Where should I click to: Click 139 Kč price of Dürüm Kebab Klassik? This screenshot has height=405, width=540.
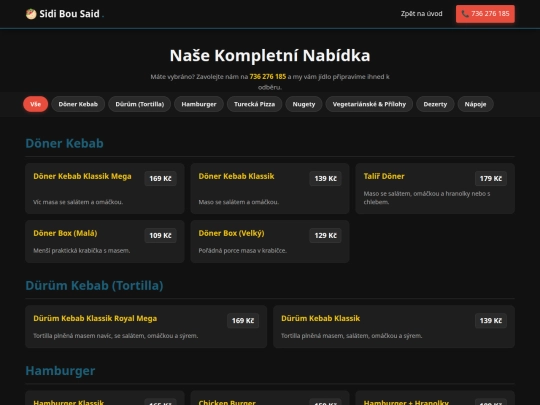click(490, 321)
